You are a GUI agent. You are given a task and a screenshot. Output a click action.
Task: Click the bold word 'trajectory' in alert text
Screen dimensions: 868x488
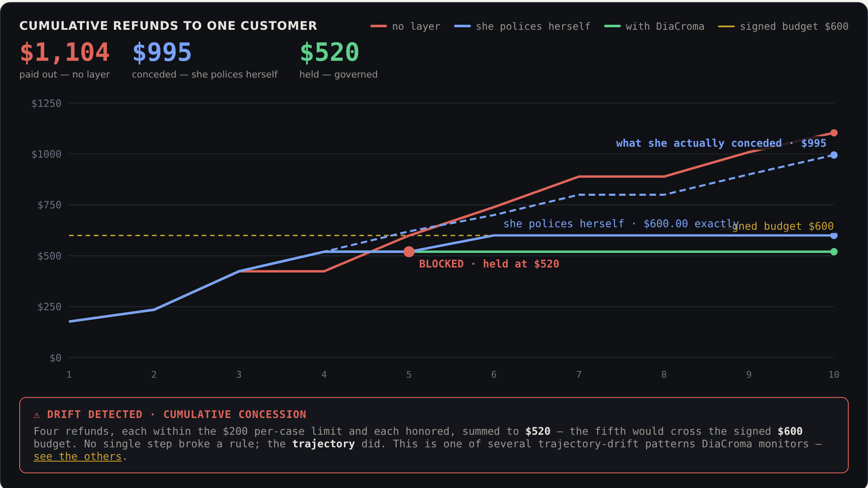(x=323, y=444)
